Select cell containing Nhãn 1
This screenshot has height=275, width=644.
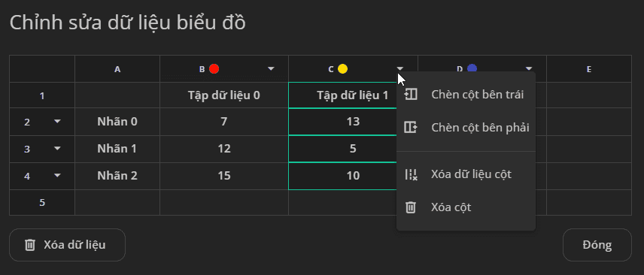tap(117, 149)
